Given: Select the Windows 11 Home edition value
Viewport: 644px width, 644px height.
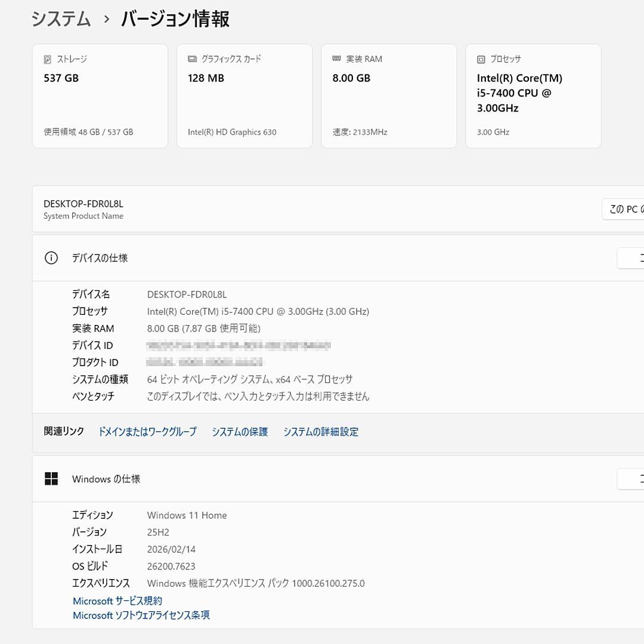Looking at the screenshot, I should click(x=187, y=515).
